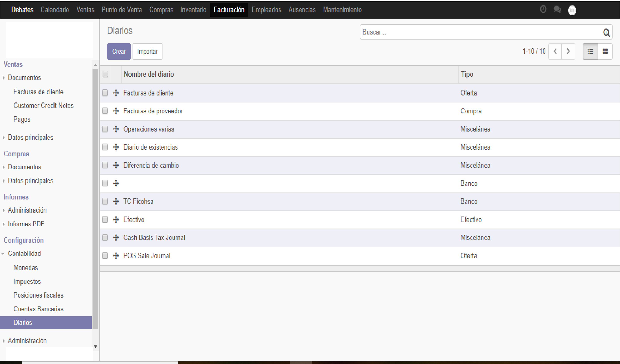The image size is (620, 364).
Task: Expand Documentos under Compras
Action: click(x=24, y=167)
